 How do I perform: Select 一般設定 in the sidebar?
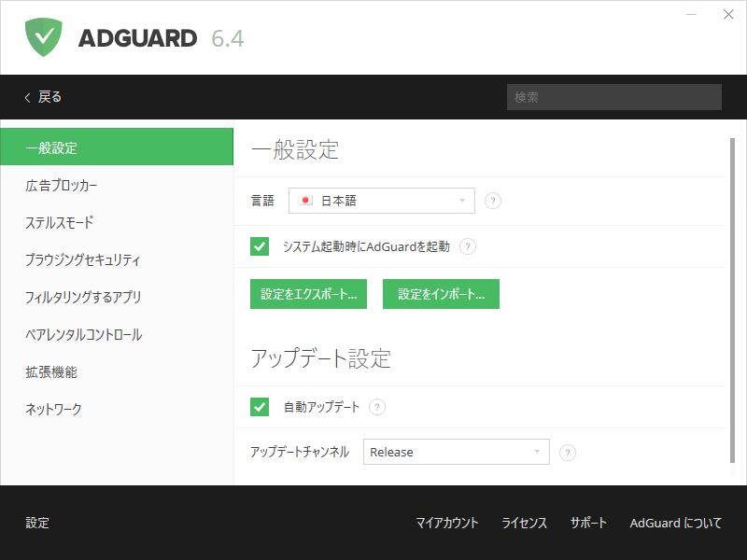[117, 147]
